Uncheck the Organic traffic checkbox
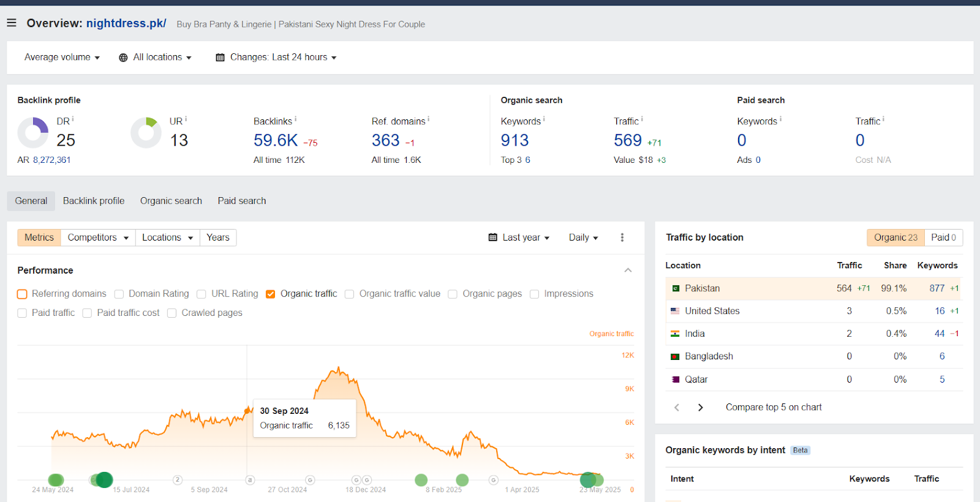This screenshot has height=502, width=980. pos(271,294)
